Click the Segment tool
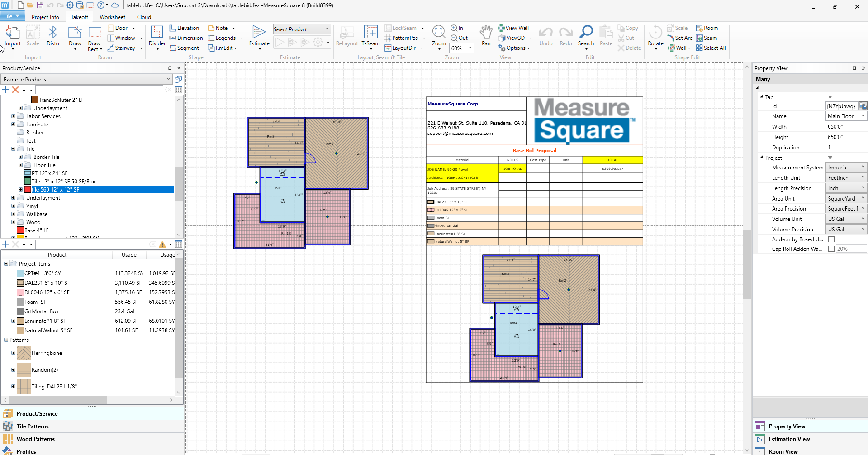The height and width of the screenshot is (455, 868). click(184, 48)
